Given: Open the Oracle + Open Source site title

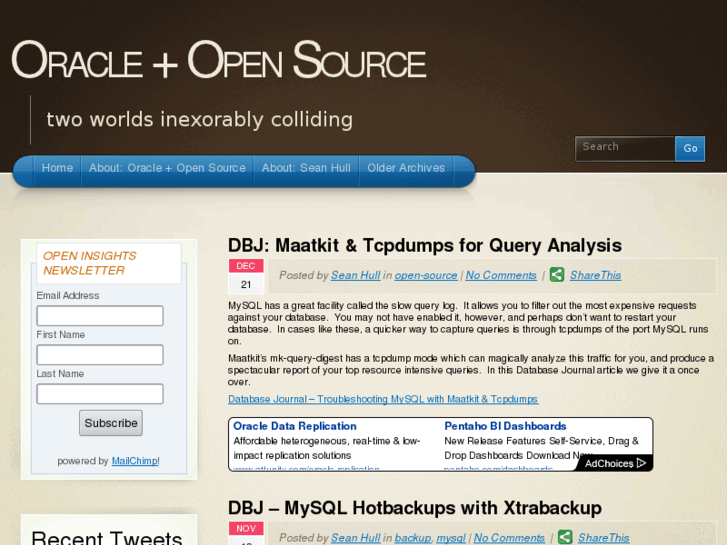Looking at the screenshot, I should pos(219,59).
